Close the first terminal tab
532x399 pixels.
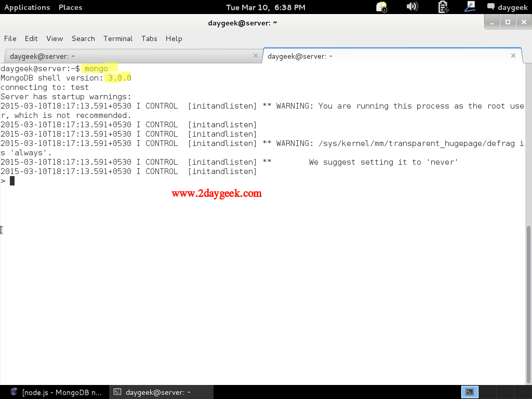tap(256, 56)
